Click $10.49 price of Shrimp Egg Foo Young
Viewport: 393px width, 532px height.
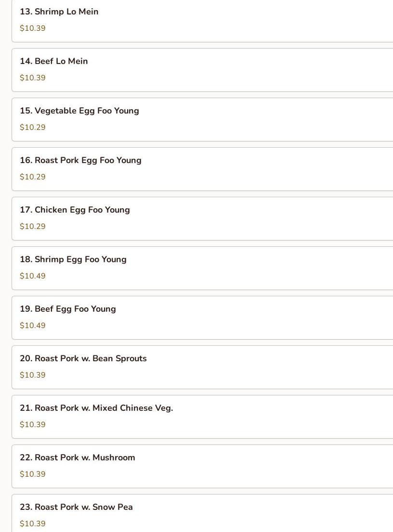(33, 276)
